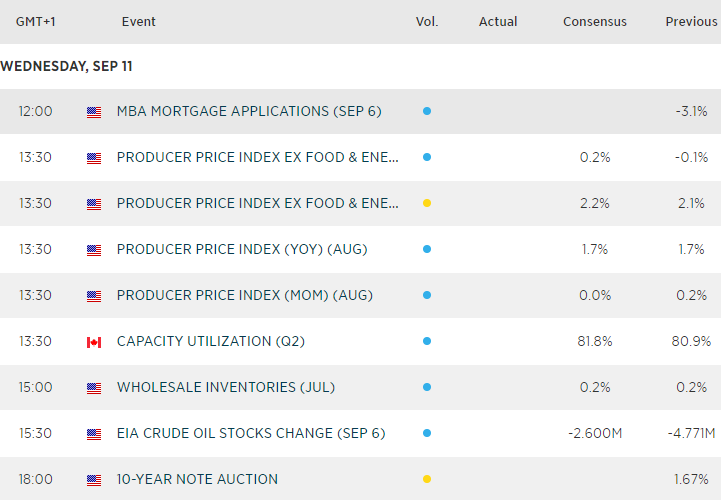Image resolution: width=721 pixels, height=500 pixels.
Task: Click the Consensus column header
Action: click(x=594, y=22)
